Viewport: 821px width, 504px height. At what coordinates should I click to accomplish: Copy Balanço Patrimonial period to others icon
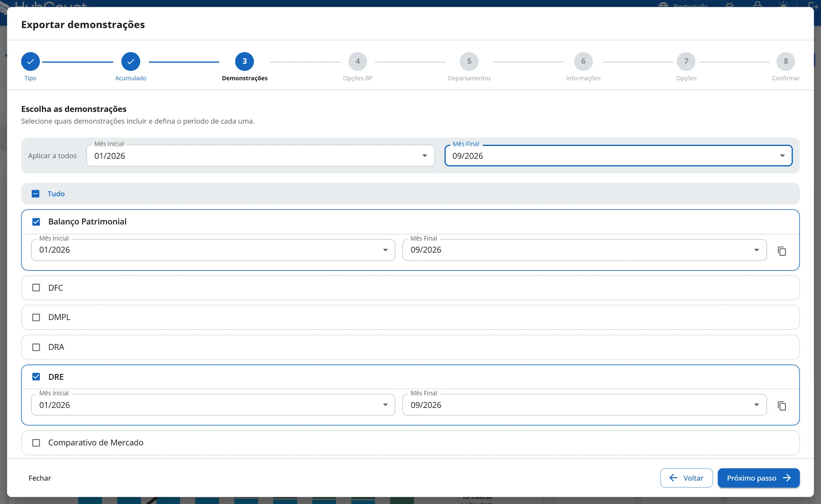(782, 251)
